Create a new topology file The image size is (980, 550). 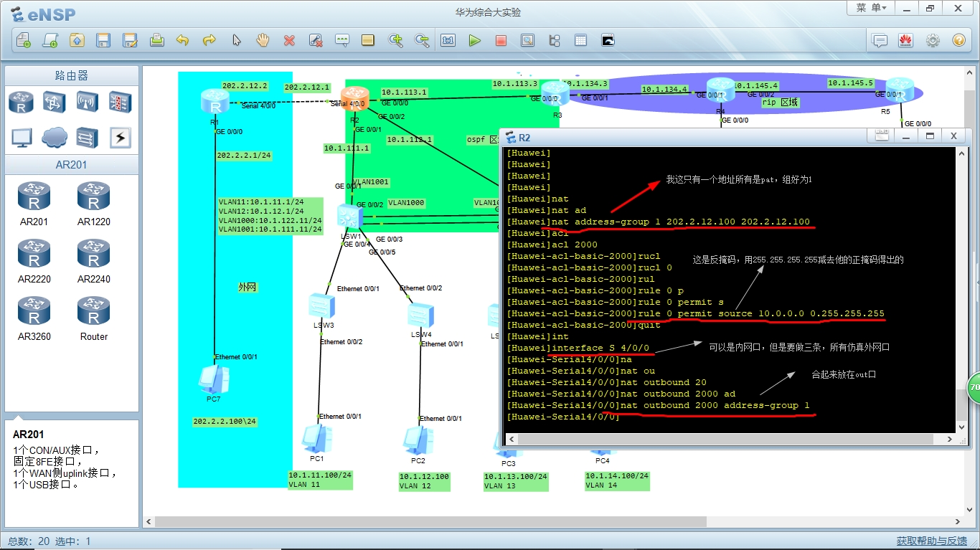click(24, 40)
